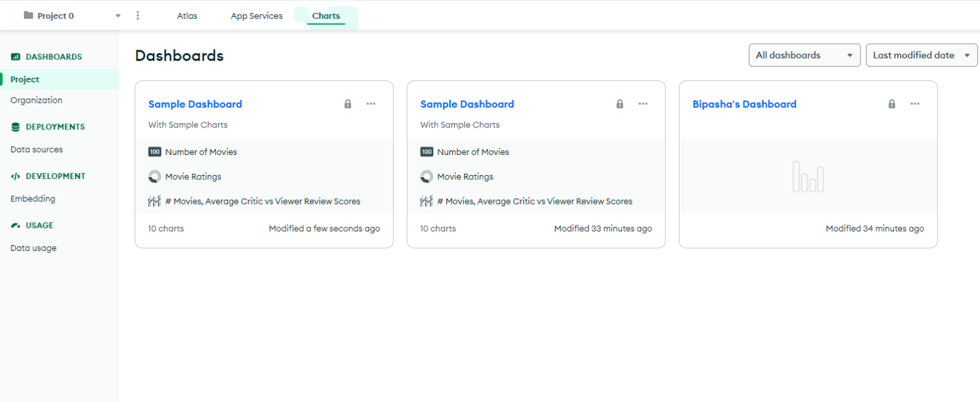The width and height of the screenshot is (980, 402).
Task: Click the lock icon on Bipasha's Dashboard
Action: [891, 103]
